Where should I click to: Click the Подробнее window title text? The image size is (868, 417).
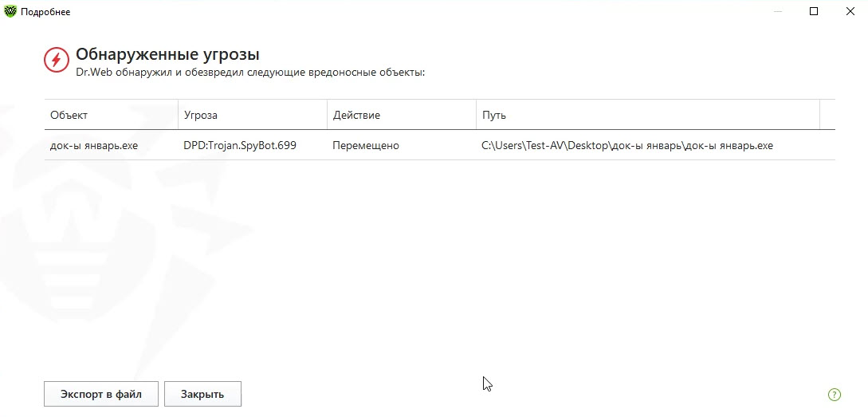[x=46, y=11]
